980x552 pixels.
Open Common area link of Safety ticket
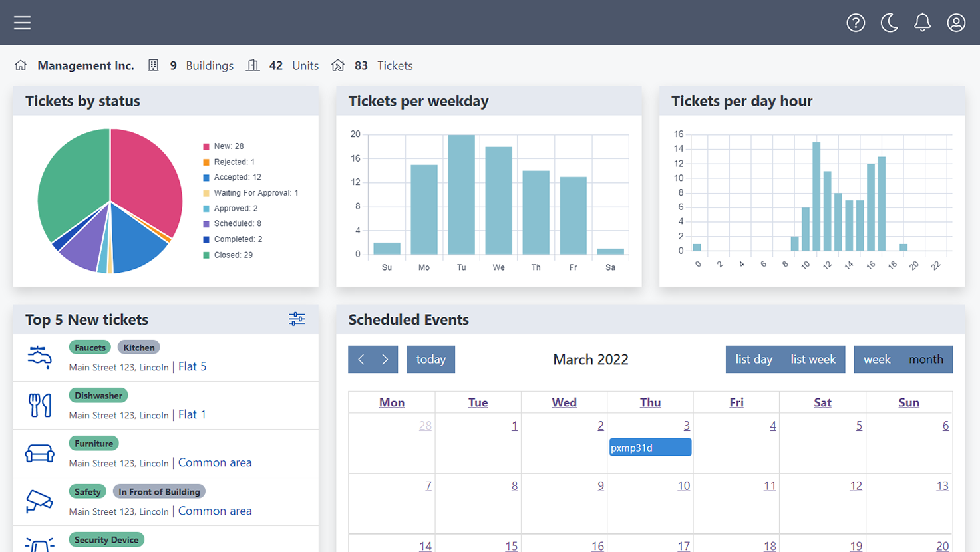tap(215, 511)
